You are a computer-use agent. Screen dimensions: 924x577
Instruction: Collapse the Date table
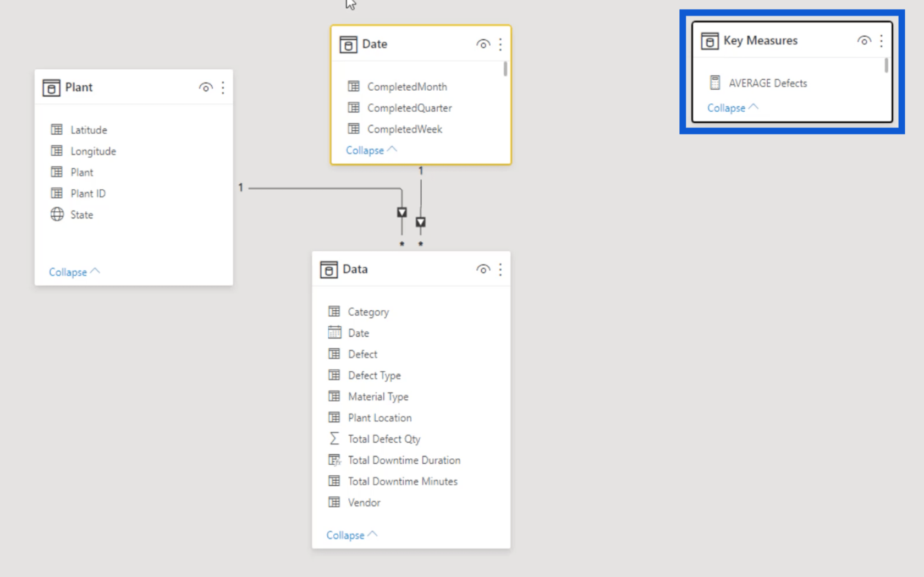[x=371, y=150]
